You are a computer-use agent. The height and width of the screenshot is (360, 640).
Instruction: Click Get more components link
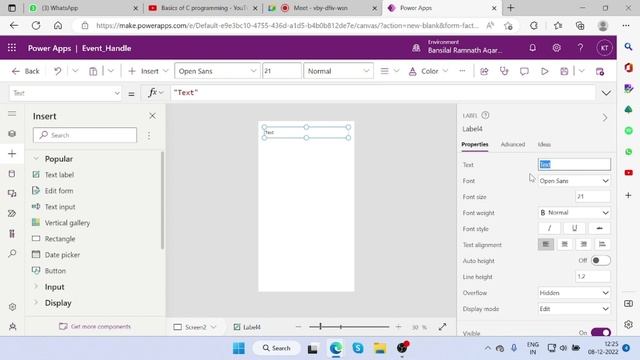(x=95, y=327)
